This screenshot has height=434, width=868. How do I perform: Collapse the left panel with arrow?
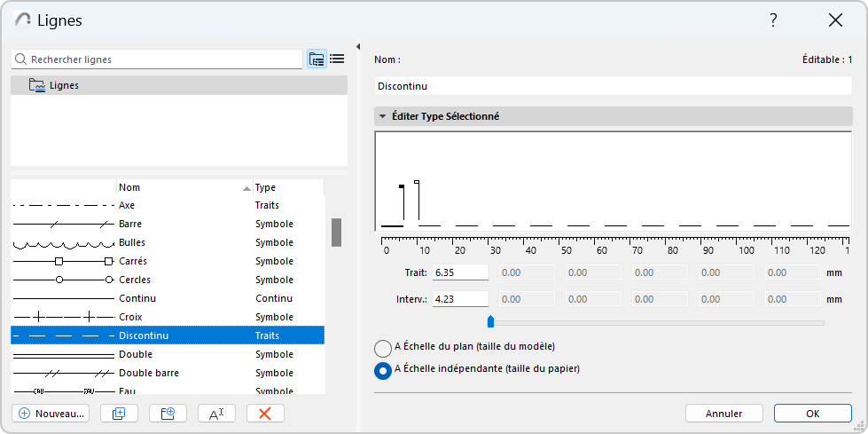(357, 46)
